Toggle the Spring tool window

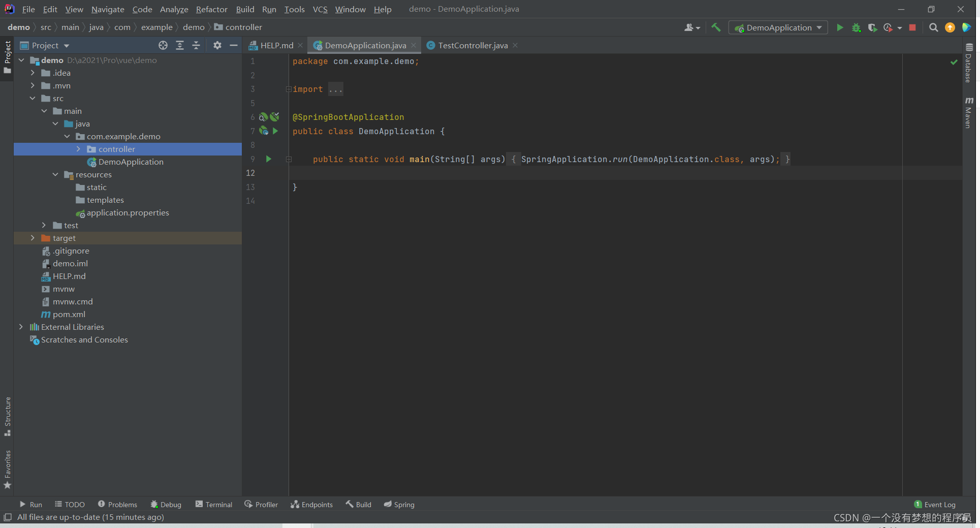coord(399,504)
